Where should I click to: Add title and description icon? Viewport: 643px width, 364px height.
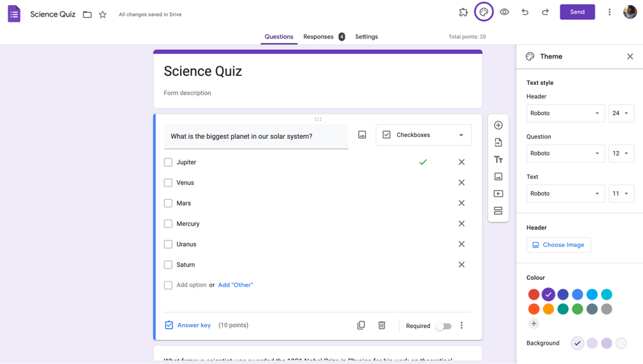[498, 159]
